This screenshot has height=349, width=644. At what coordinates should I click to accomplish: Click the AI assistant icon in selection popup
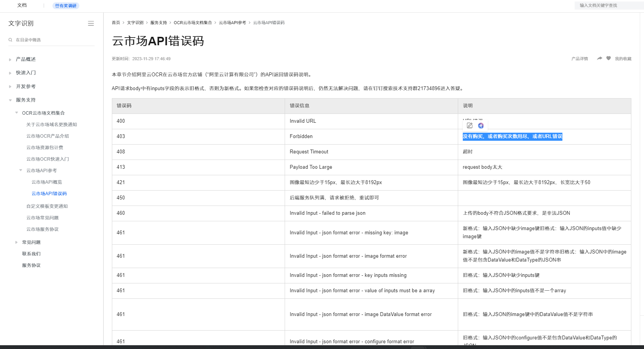(481, 125)
